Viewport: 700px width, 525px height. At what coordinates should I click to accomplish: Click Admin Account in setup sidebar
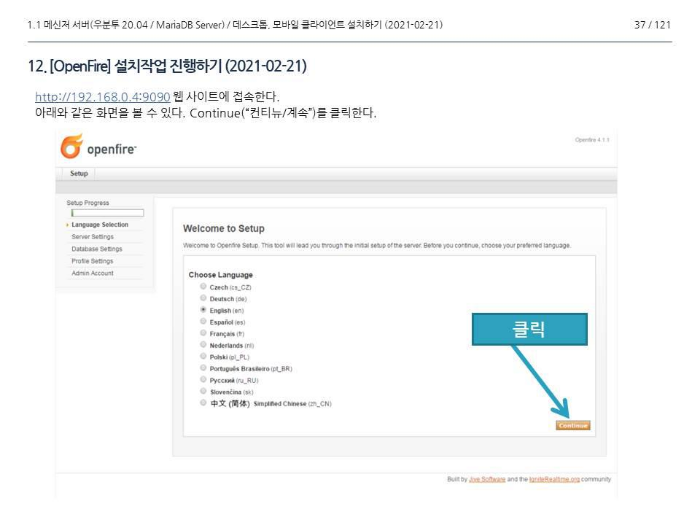coord(92,273)
